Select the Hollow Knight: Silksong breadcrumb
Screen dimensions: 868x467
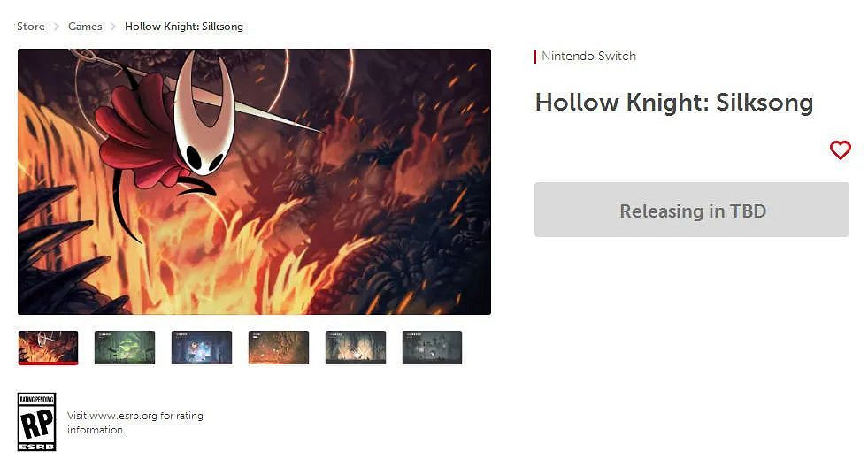pyautogui.click(x=184, y=27)
